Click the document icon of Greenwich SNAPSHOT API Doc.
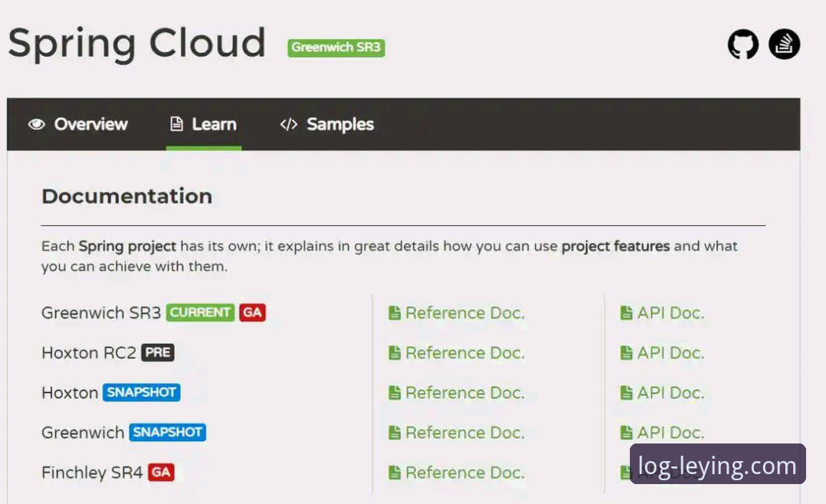Image resolution: width=826 pixels, height=504 pixels. [x=626, y=433]
